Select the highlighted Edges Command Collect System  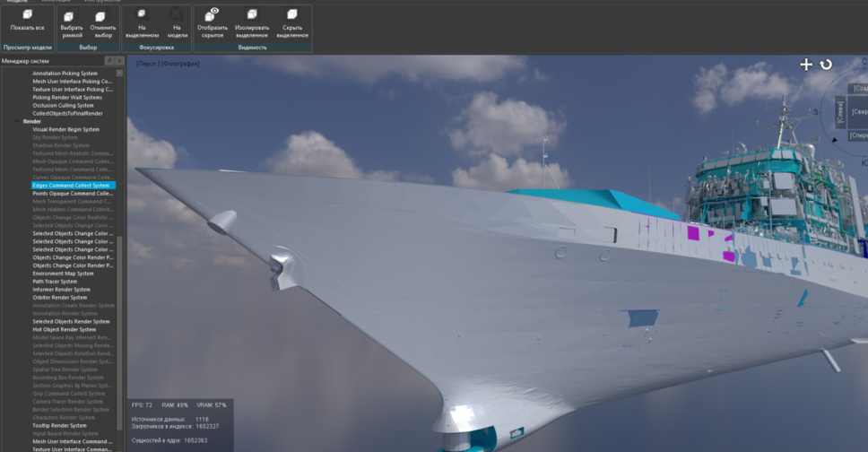click(x=72, y=186)
